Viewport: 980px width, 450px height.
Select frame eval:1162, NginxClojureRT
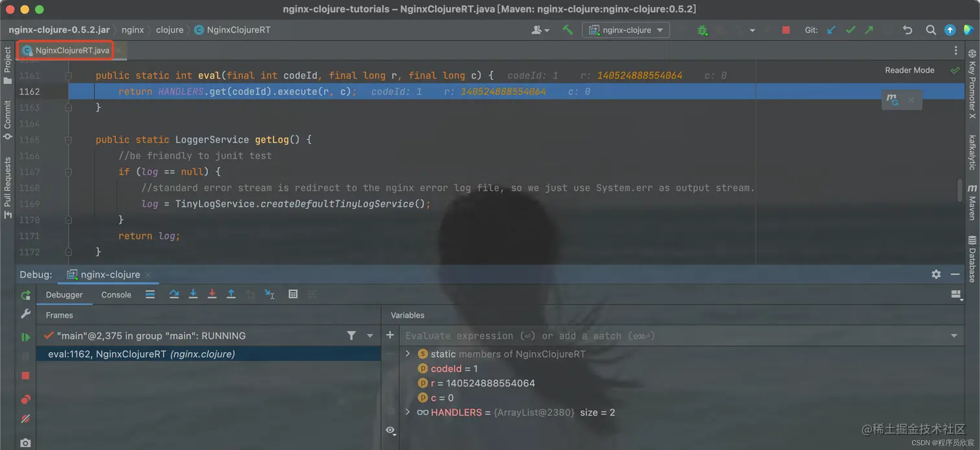[x=209, y=354]
